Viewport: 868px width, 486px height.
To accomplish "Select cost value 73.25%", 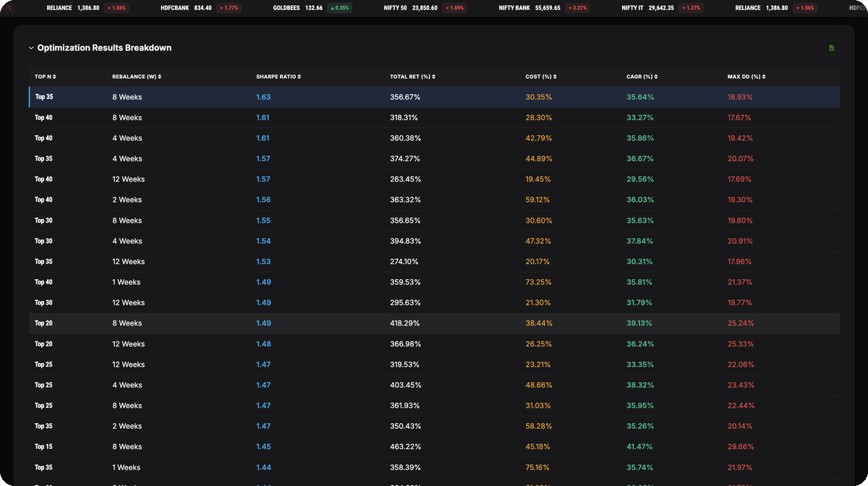I will pyautogui.click(x=539, y=282).
